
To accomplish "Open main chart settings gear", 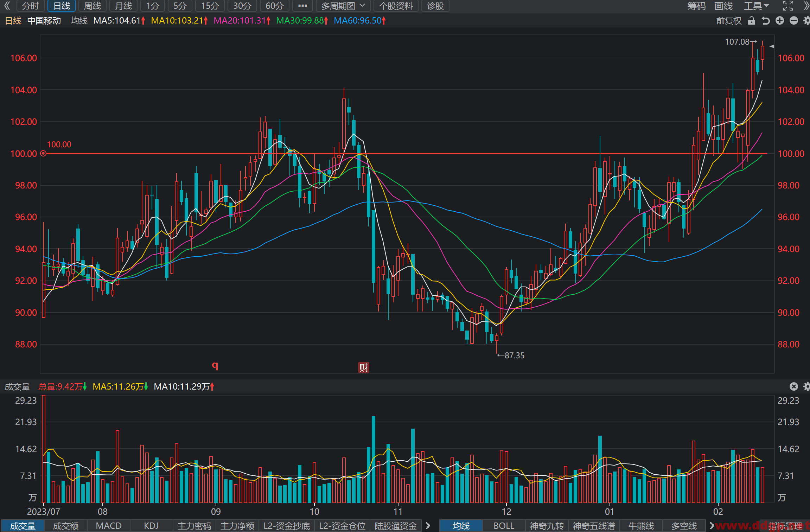I will 806,21.
